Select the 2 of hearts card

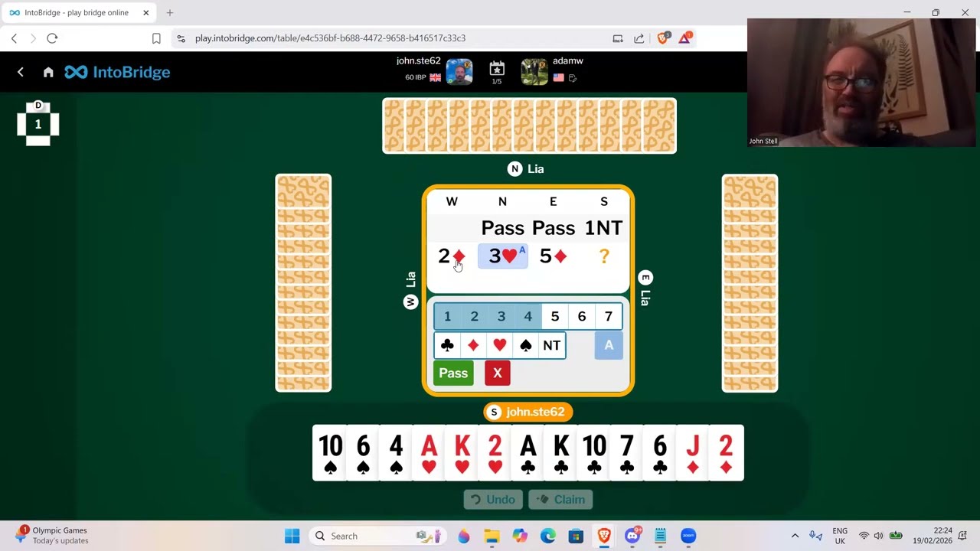pyautogui.click(x=495, y=453)
